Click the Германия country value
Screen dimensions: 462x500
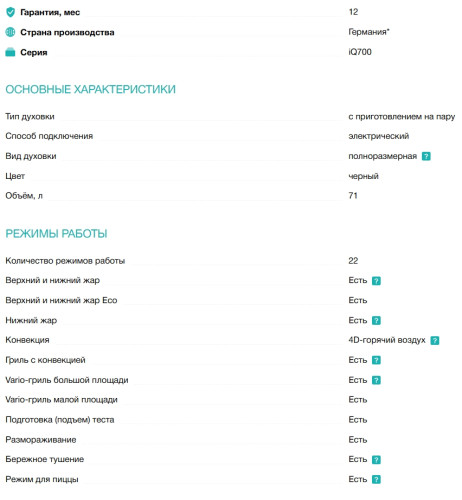(369, 32)
